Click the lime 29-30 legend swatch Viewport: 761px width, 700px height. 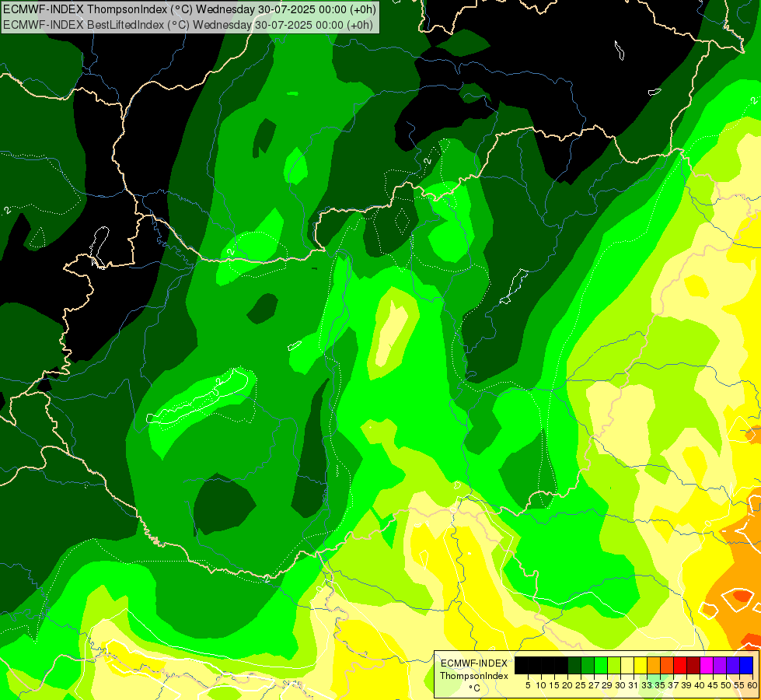point(614,665)
